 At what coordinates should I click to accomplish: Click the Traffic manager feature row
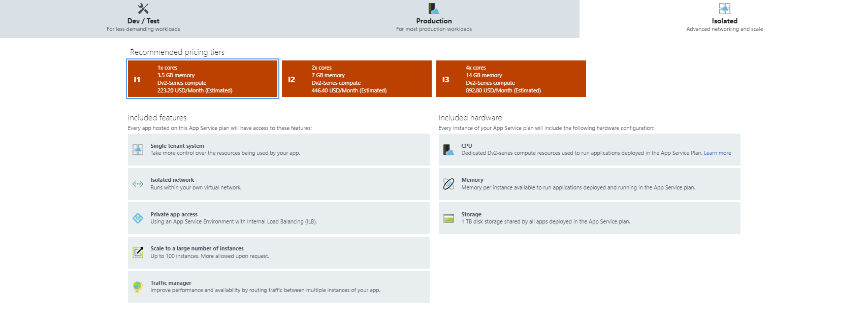(278, 286)
